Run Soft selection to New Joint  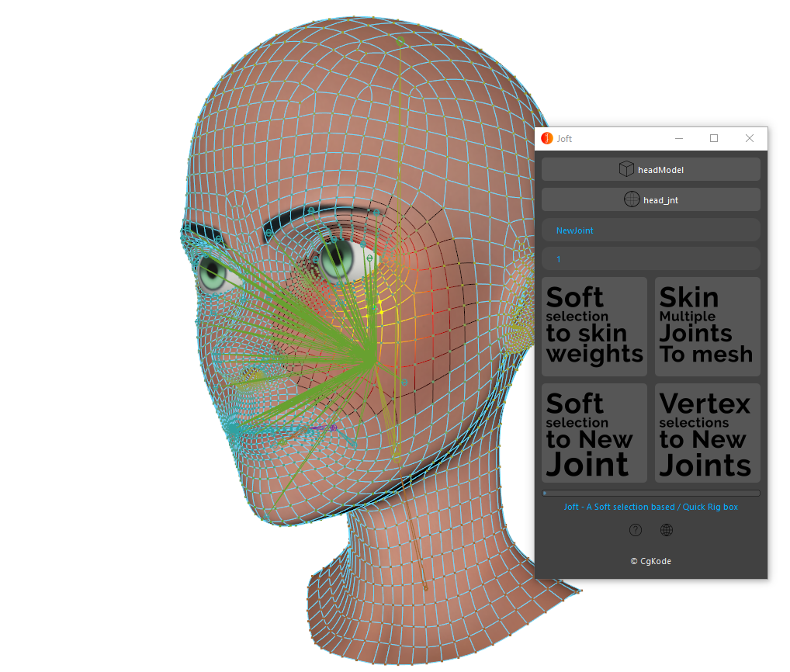click(594, 433)
